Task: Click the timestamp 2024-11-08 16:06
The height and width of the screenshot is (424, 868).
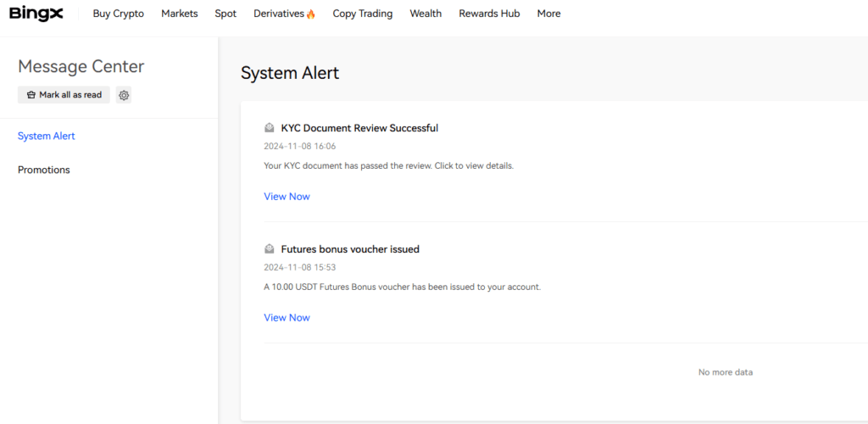Action: (300, 147)
